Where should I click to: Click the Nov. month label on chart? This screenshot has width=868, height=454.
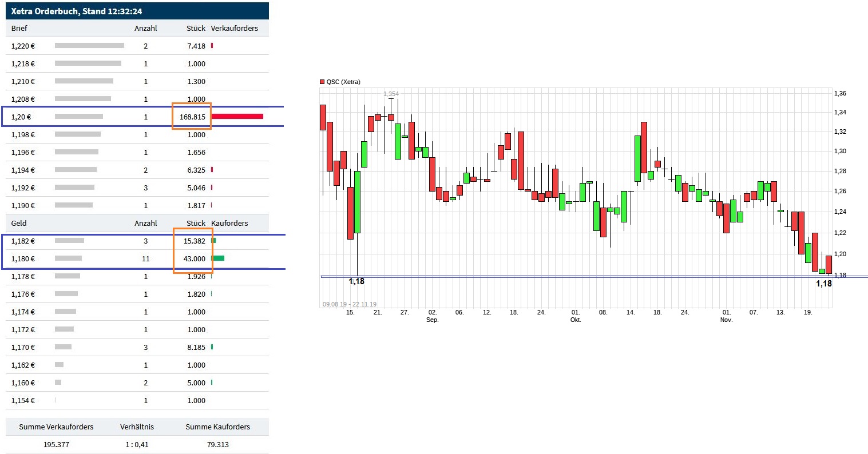coord(726,320)
